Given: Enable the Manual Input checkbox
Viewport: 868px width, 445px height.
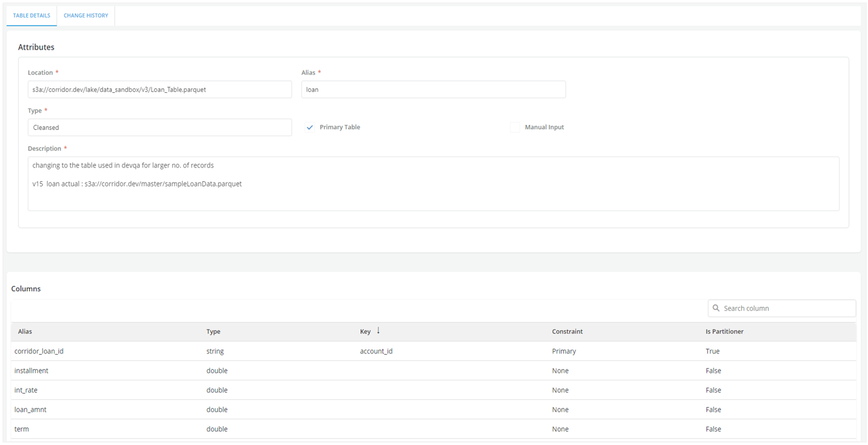Looking at the screenshot, I should coord(515,127).
